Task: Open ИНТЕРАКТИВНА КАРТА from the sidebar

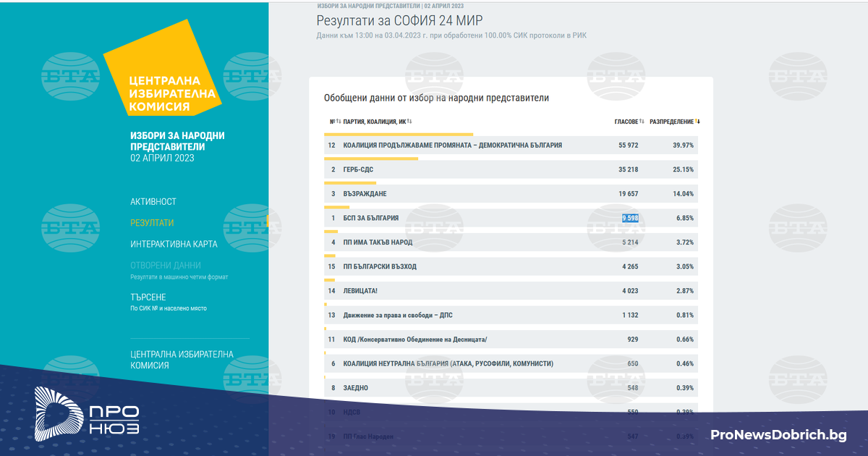Action: click(174, 244)
